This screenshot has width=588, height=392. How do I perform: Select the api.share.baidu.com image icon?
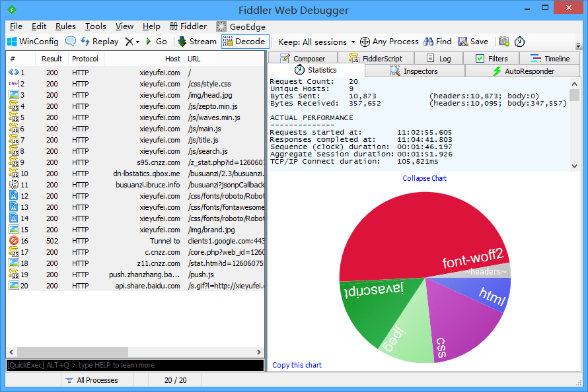(14, 286)
